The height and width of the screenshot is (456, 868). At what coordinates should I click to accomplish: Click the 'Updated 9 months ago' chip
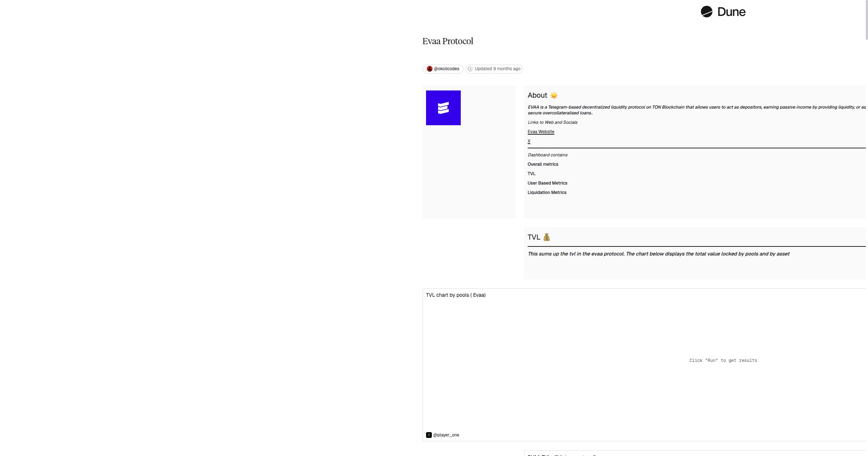click(x=494, y=69)
